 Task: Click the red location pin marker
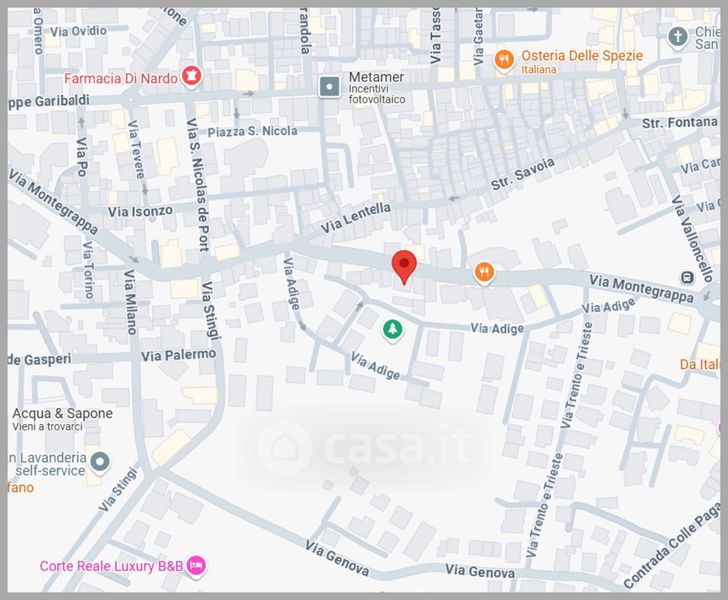[x=404, y=267]
